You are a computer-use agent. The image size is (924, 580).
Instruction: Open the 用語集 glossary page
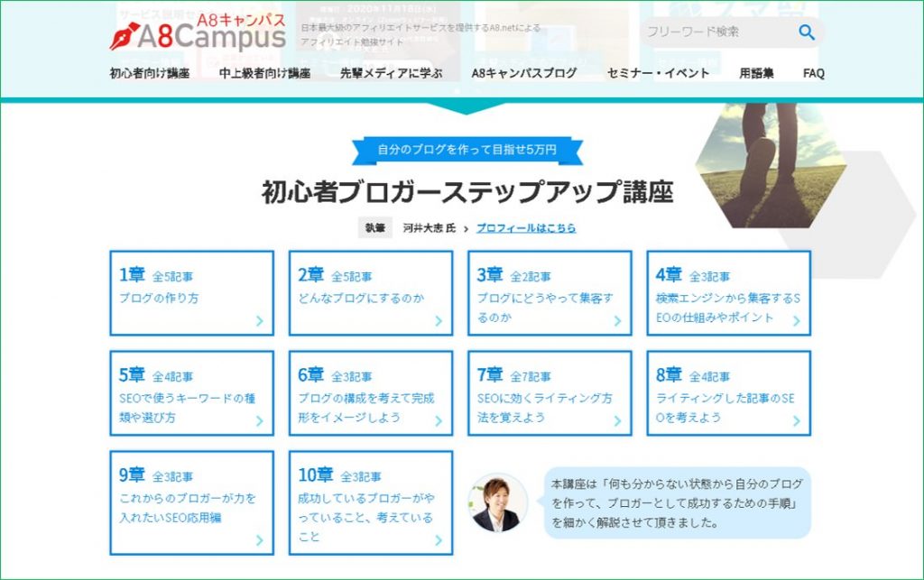pyautogui.click(x=756, y=74)
